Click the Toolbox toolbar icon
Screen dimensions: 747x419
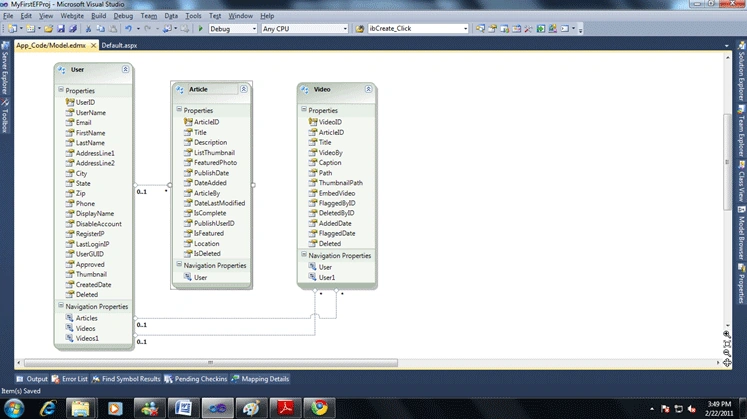tap(528, 29)
